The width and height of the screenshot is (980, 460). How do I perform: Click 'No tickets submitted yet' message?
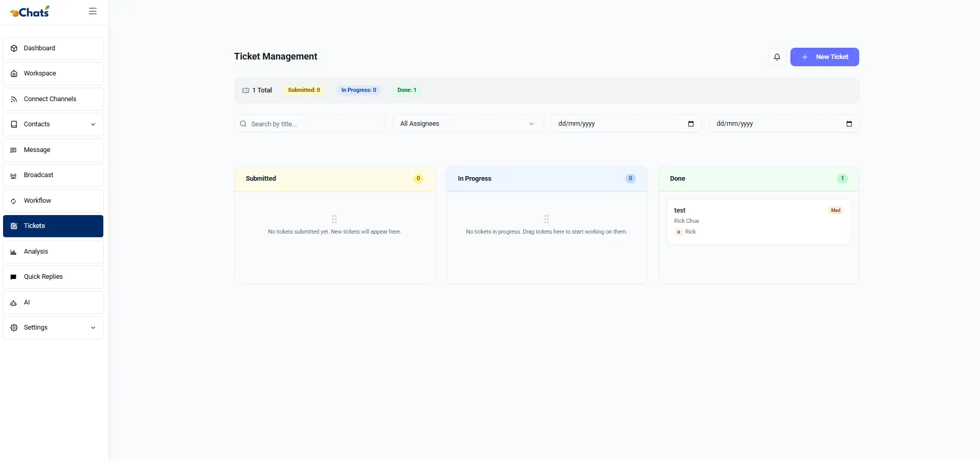[x=335, y=232]
